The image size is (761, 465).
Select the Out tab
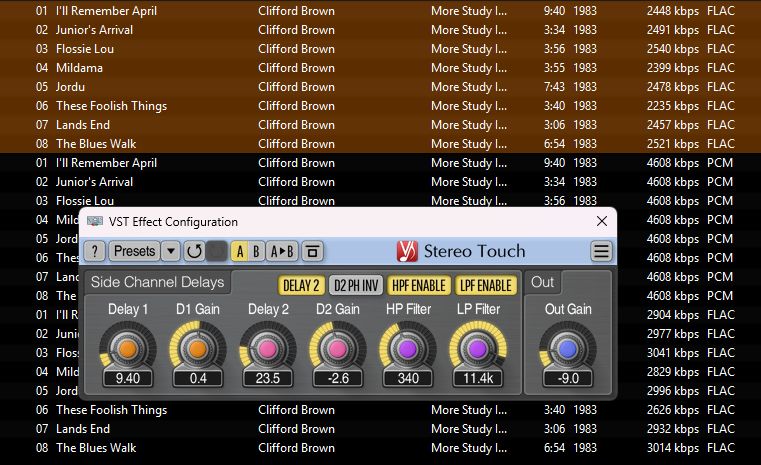[x=542, y=282]
